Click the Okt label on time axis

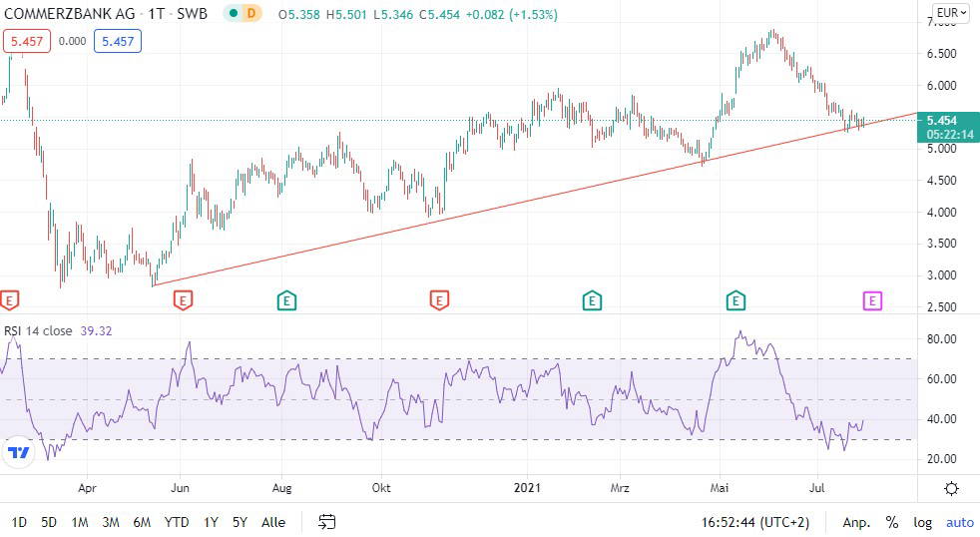tap(381, 488)
